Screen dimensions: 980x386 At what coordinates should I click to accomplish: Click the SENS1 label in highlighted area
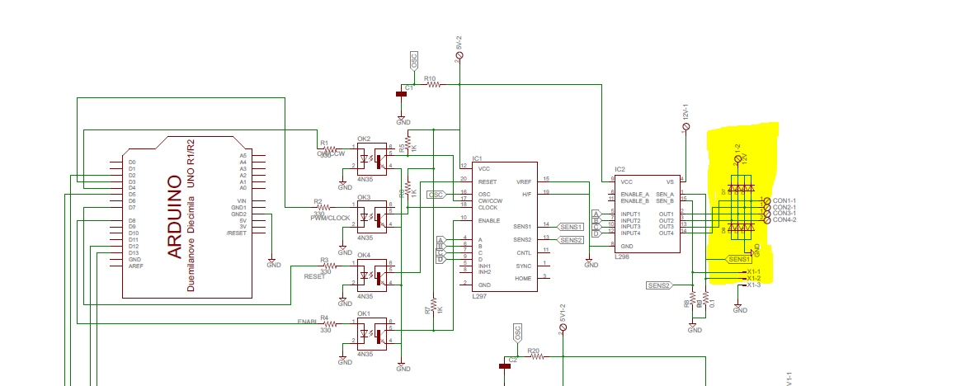point(739,259)
